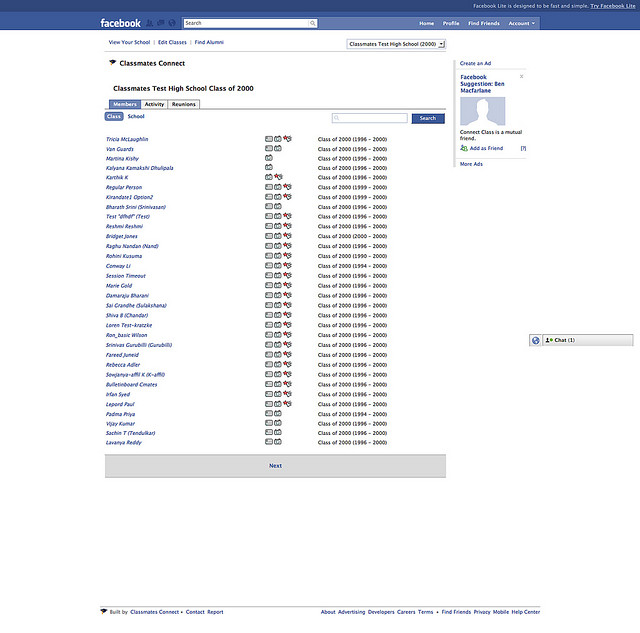640x633 pixels.
Task: Switch to the Activity tab
Action: (154, 104)
